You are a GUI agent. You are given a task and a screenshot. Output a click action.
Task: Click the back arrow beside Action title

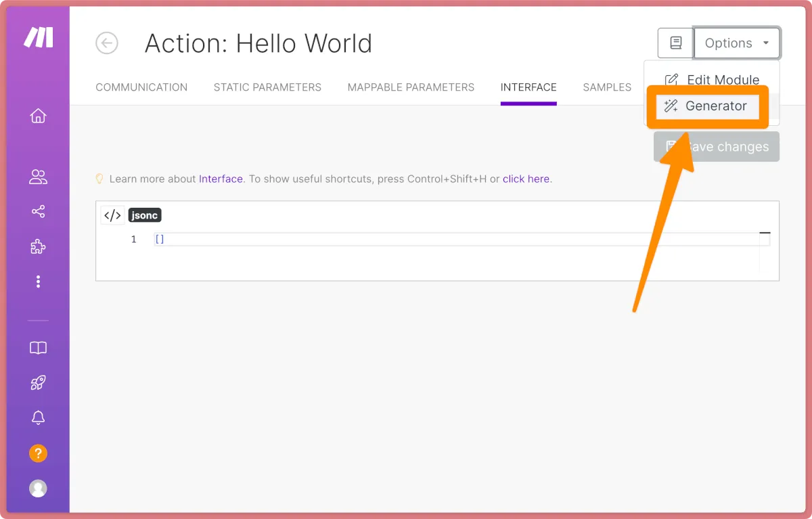pyautogui.click(x=107, y=43)
